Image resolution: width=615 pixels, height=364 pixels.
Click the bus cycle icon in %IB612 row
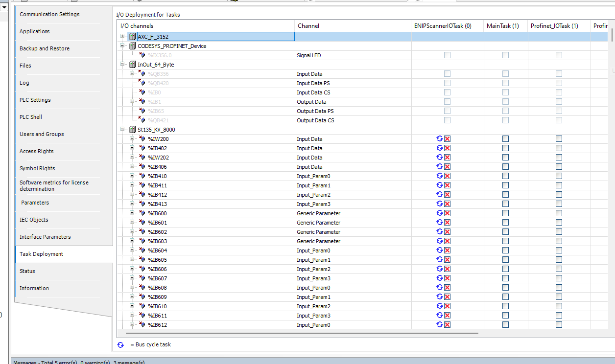[440, 324]
